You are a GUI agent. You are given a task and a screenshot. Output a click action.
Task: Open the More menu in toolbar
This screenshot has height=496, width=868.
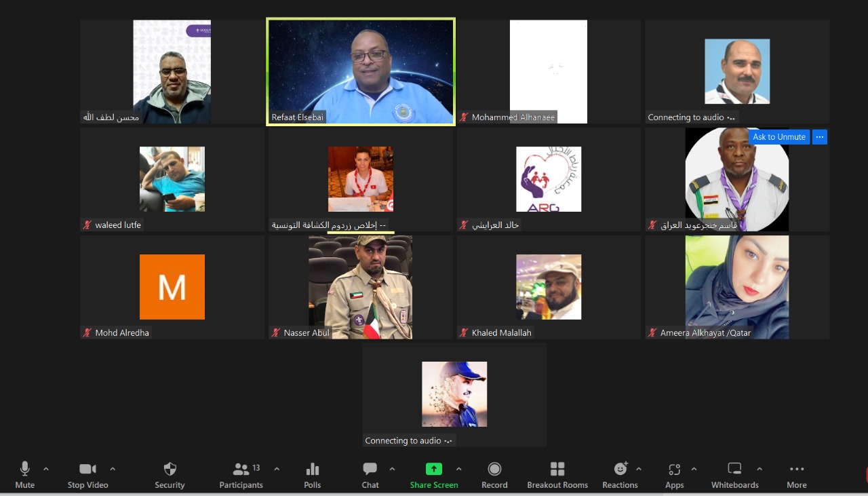tap(797, 470)
